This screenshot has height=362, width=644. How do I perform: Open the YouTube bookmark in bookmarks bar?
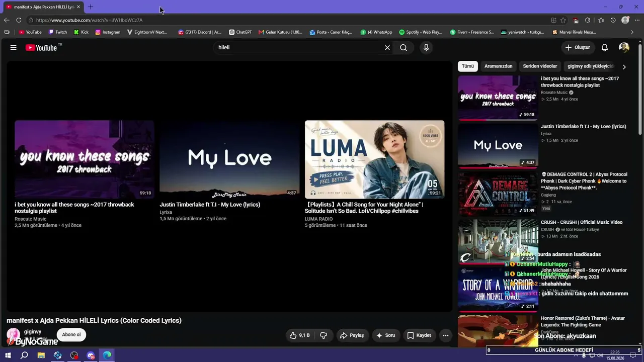30,32
